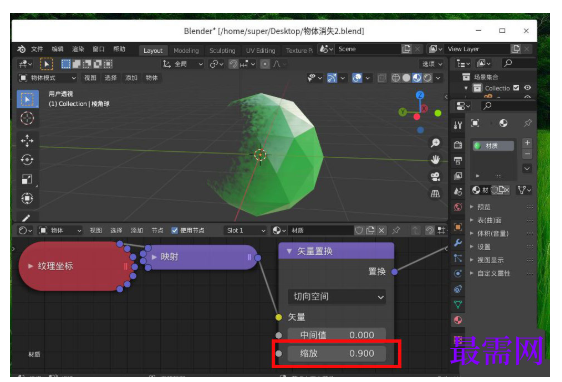Toggle viewport gizmos display button
This screenshot has width=562, height=382.
[332, 78]
